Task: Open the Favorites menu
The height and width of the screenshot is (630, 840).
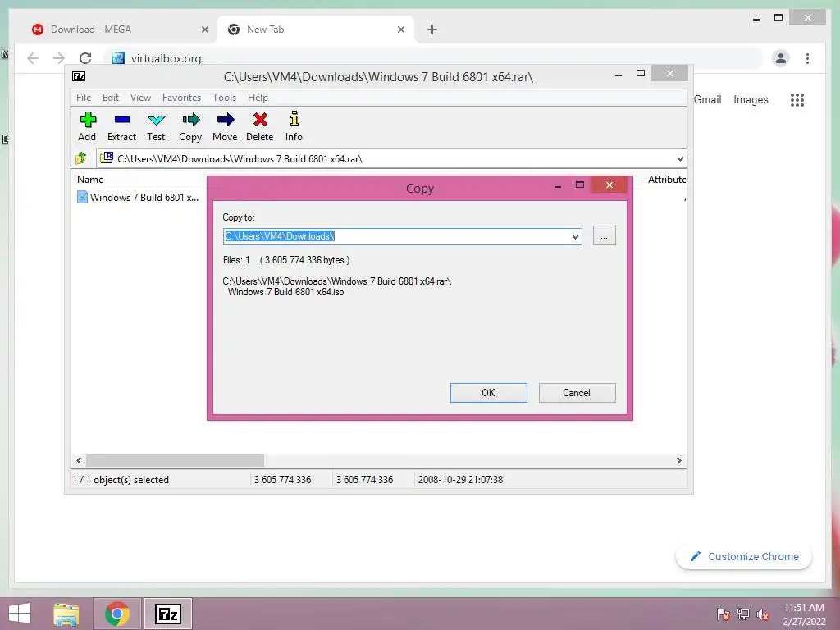Action: click(x=181, y=98)
